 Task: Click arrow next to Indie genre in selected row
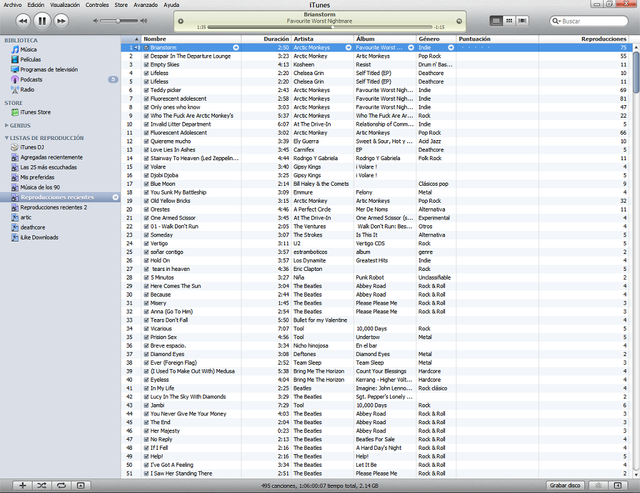[x=451, y=48]
